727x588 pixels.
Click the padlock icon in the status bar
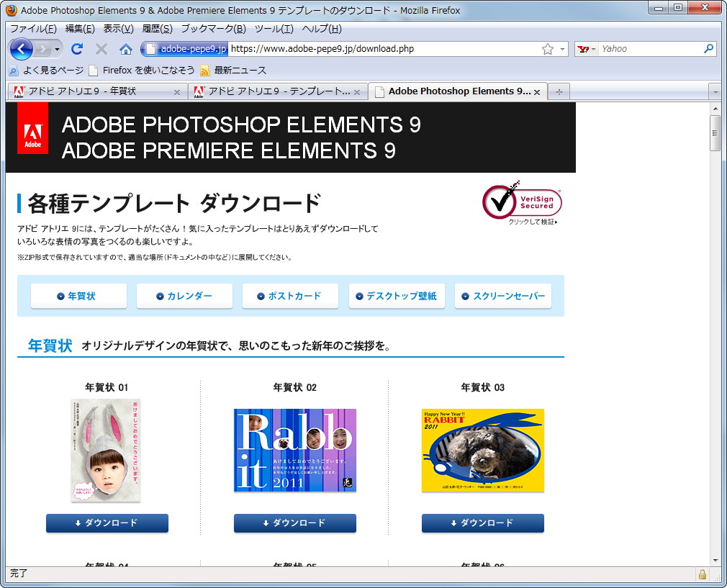tap(703, 574)
